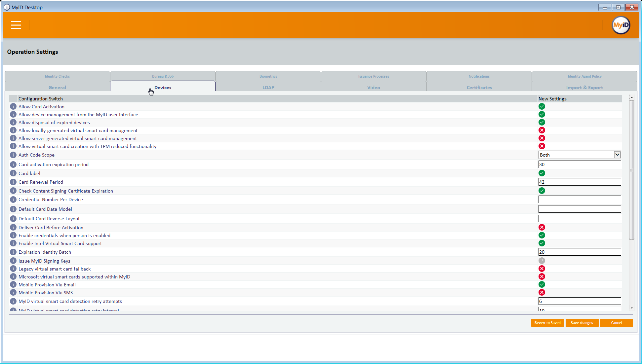
Task: Click the Save changes button
Action: pyautogui.click(x=582, y=323)
